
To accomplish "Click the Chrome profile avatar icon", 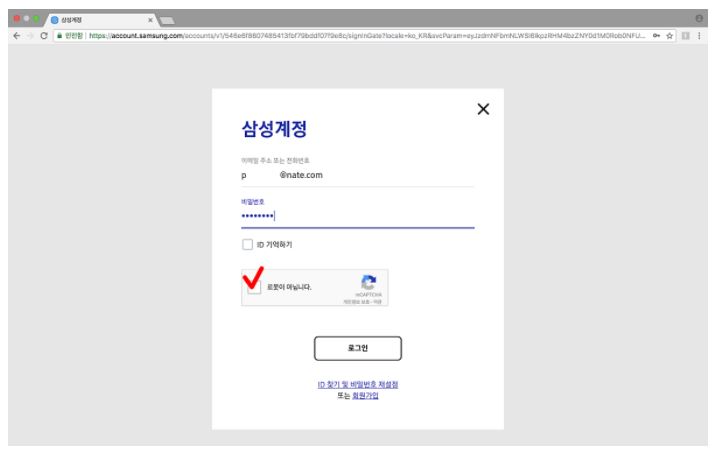I will click(699, 18).
